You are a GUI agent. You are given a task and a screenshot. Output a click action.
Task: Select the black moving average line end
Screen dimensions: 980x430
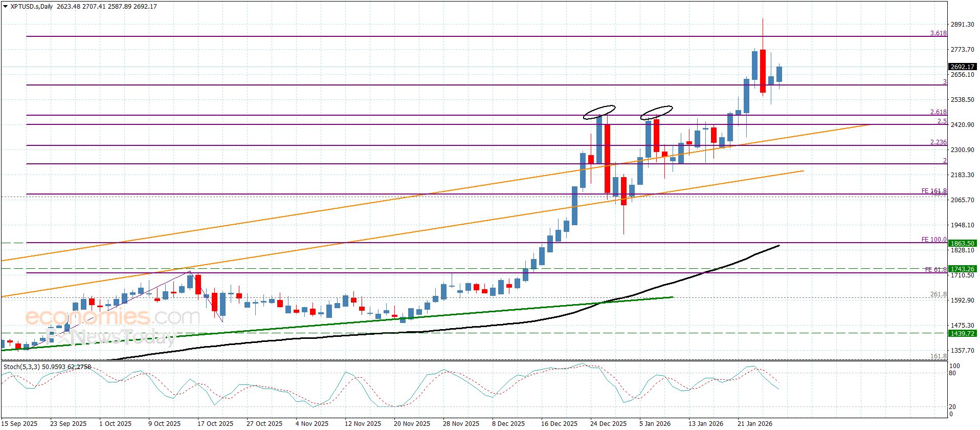coord(777,246)
